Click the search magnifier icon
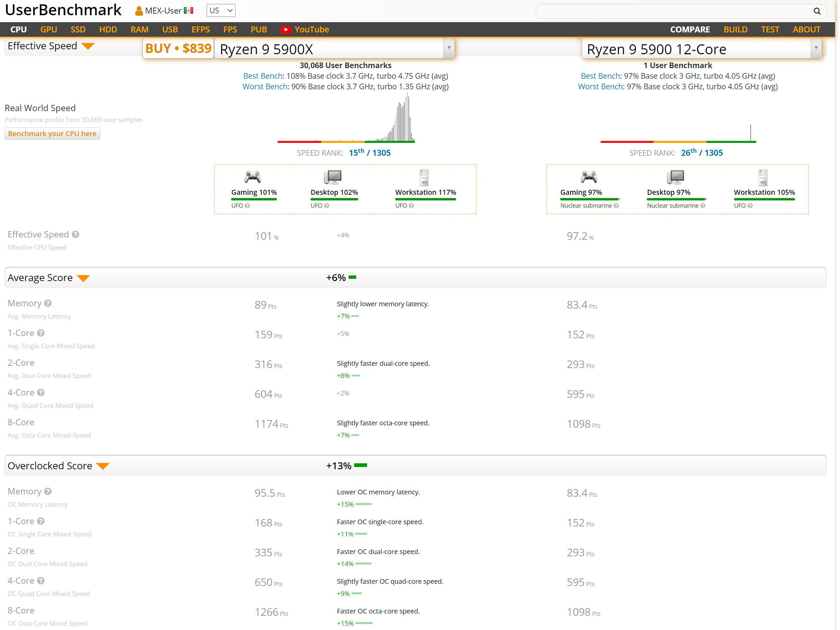The height and width of the screenshot is (630, 840). 817,11
